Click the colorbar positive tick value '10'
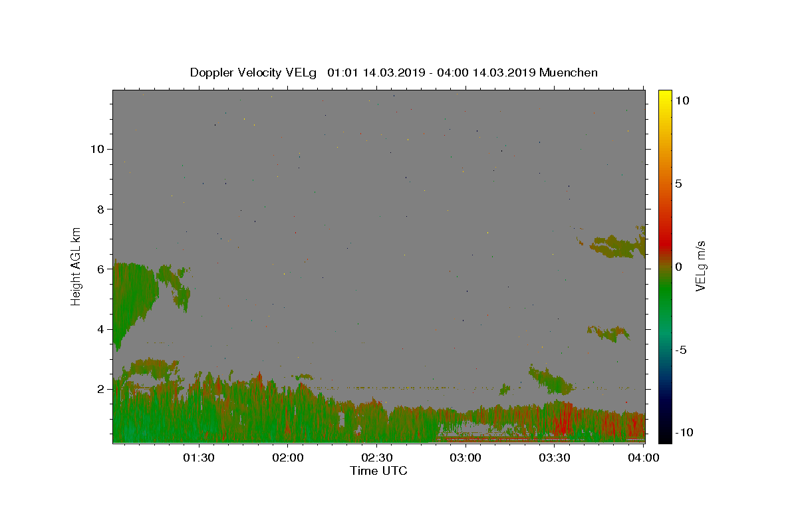 (x=682, y=100)
